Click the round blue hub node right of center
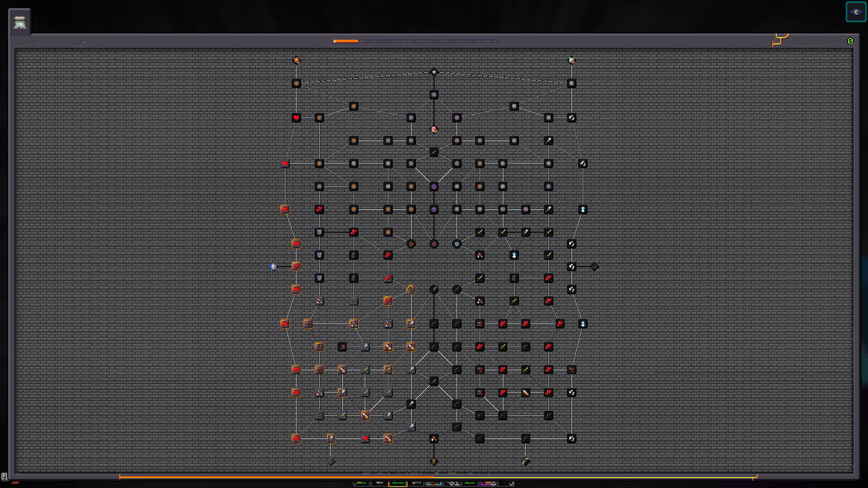868x488 pixels. (457, 244)
